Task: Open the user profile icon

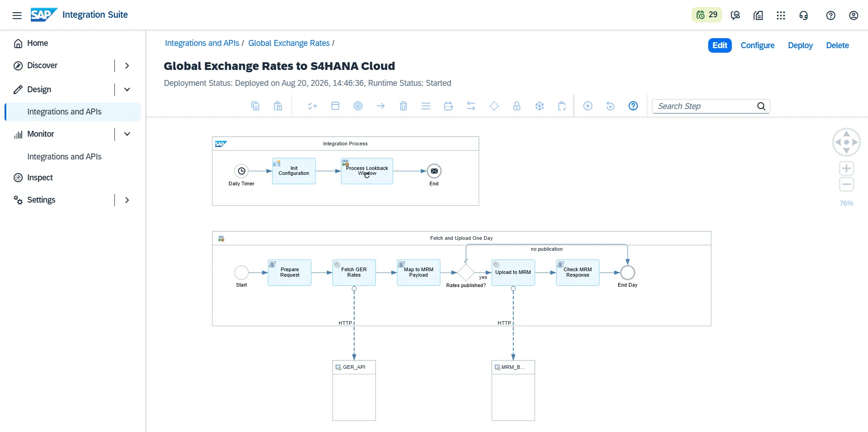Action: coord(853,15)
